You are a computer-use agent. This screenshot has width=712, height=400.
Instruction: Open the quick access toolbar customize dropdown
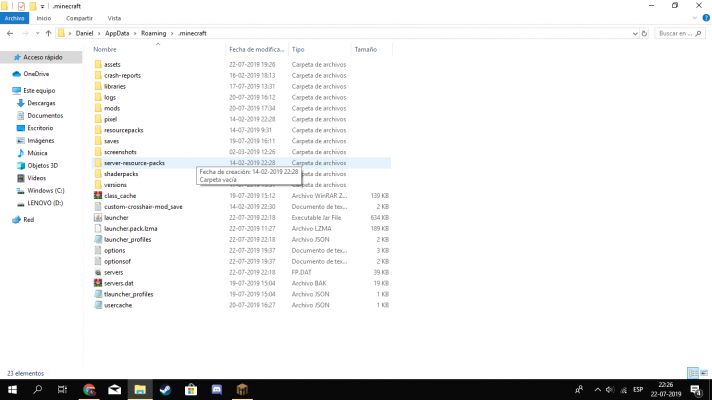point(42,6)
